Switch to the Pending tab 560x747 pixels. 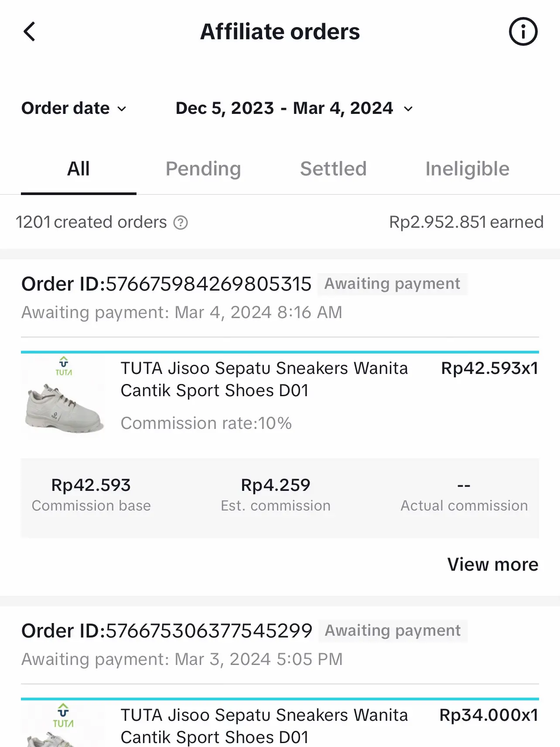[x=203, y=169]
